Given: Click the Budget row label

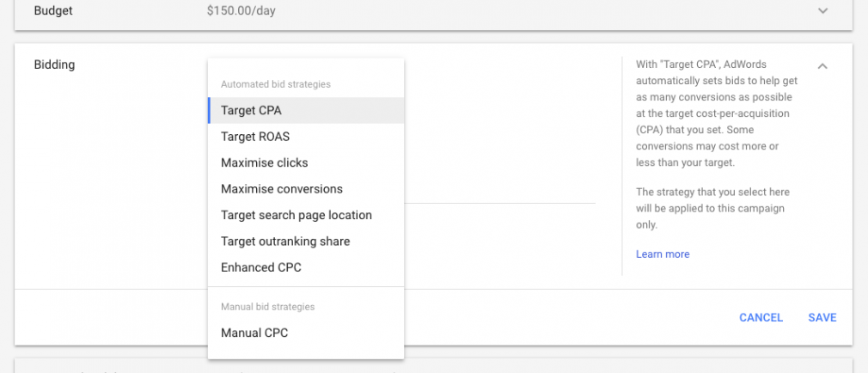Looking at the screenshot, I should [x=52, y=10].
